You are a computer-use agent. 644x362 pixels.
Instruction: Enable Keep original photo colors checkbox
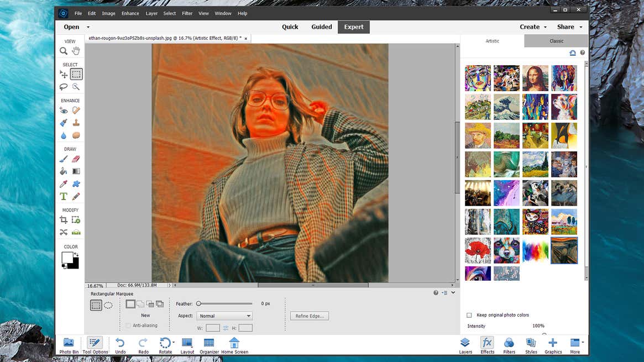click(469, 315)
